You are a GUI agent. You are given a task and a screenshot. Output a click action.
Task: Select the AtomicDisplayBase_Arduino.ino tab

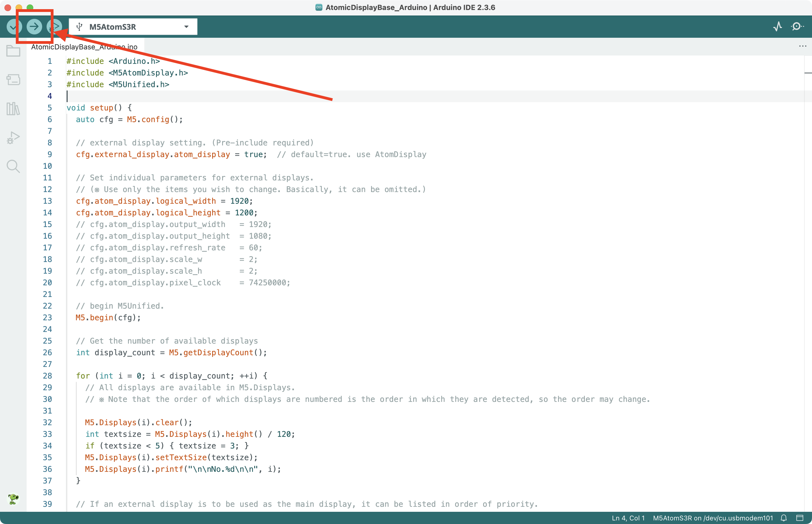[84, 47]
